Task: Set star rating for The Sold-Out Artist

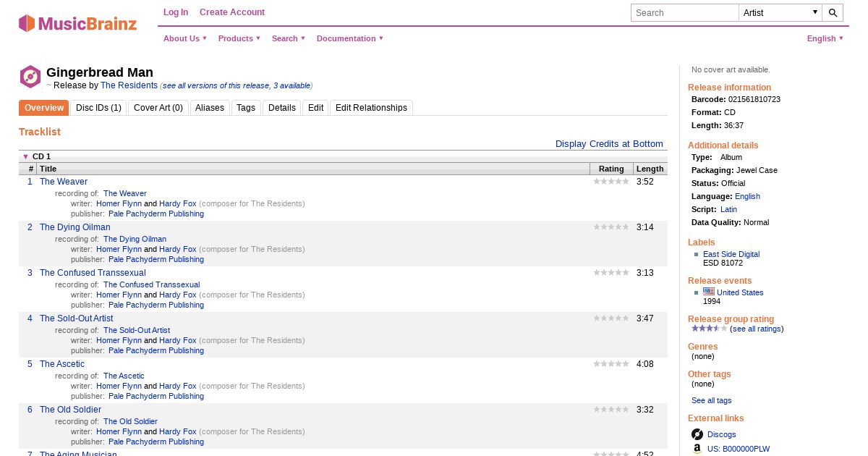Action: (x=611, y=318)
